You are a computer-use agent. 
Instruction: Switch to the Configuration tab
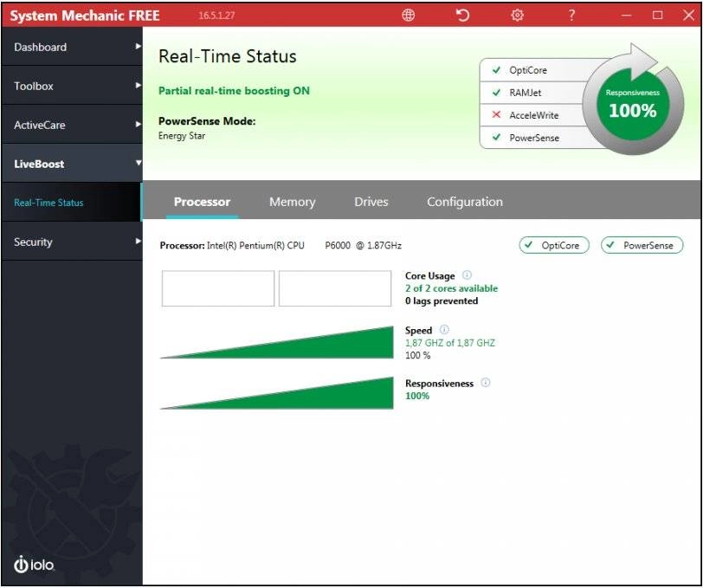(x=465, y=202)
